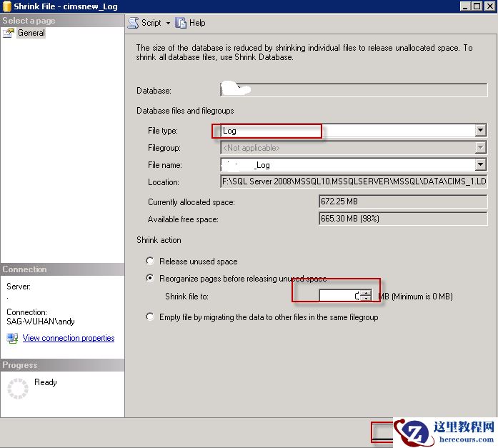Screen dimensions: 498x448
Task: Open the File type dropdown
Action: (481, 130)
